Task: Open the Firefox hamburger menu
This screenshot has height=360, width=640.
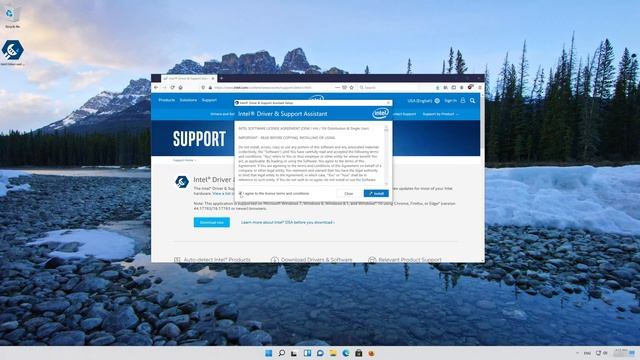Action: pyautogui.click(x=480, y=87)
